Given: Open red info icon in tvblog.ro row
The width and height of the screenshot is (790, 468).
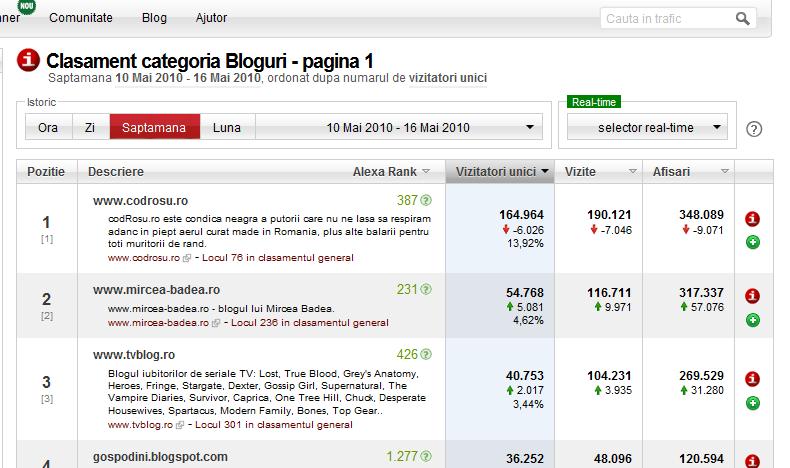Looking at the screenshot, I should tap(752, 379).
